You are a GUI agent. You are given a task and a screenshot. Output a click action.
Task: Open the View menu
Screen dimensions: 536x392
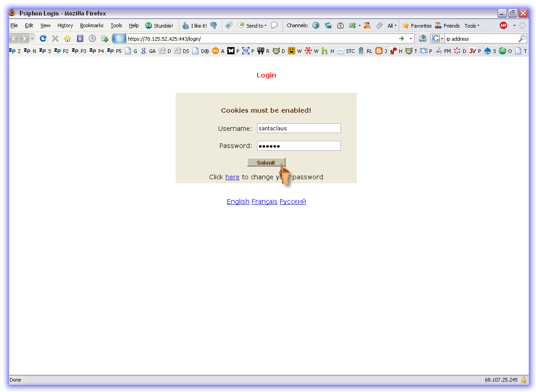pos(45,25)
